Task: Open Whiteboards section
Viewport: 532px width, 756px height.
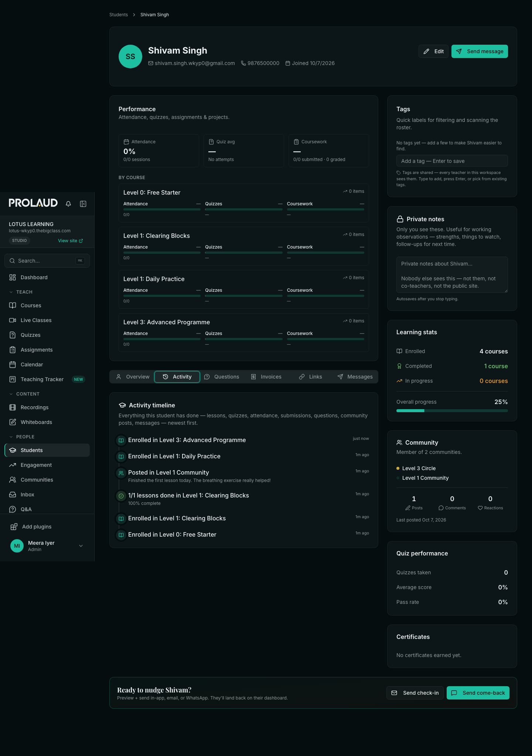Action: coord(47,422)
